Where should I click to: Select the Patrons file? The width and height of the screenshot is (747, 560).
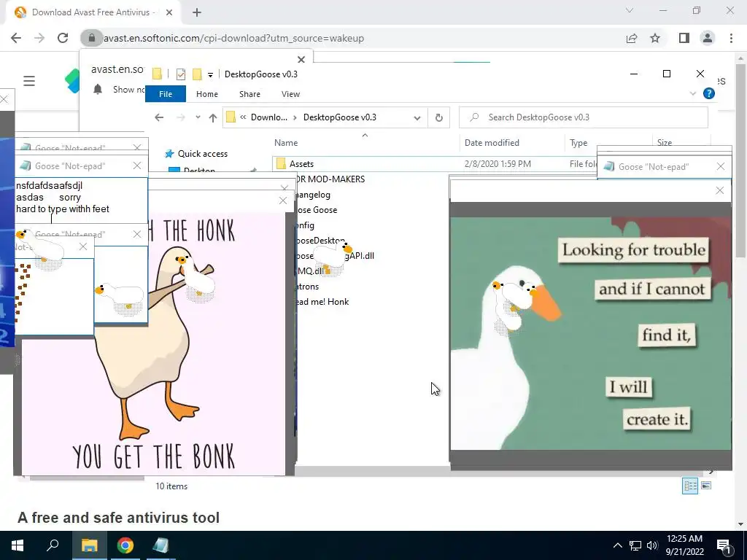[x=307, y=287]
